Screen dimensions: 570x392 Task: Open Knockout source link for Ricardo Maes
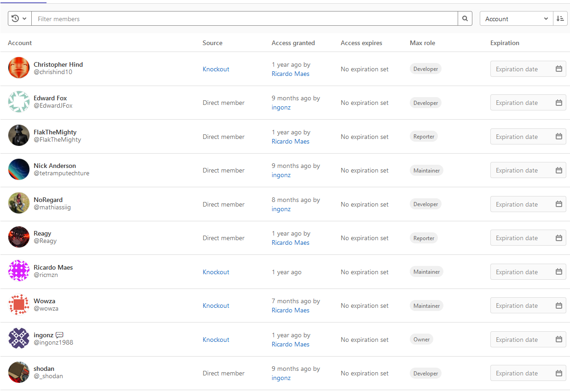[x=216, y=272]
